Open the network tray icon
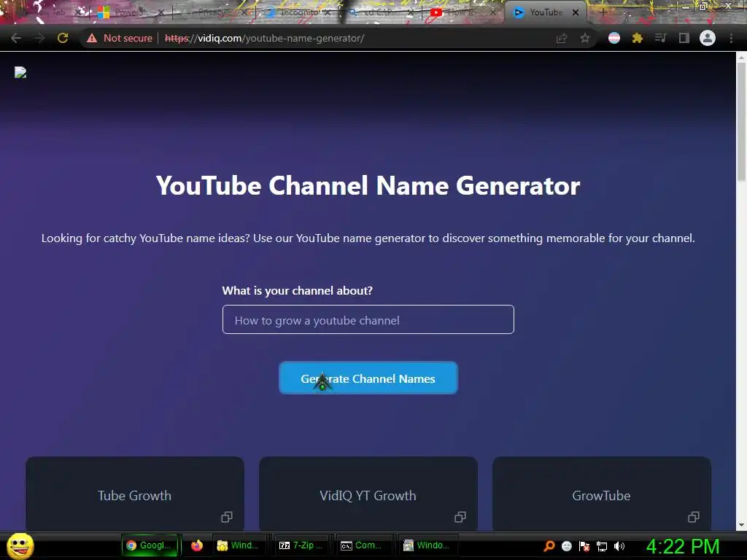This screenshot has width=747, height=560. pyautogui.click(x=602, y=545)
